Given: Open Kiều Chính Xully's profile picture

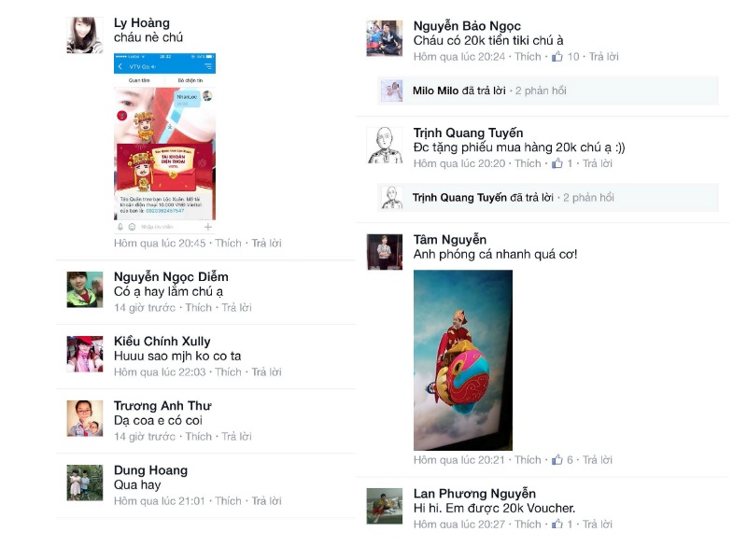Looking at the screenshot, I should tap(85, 354).
